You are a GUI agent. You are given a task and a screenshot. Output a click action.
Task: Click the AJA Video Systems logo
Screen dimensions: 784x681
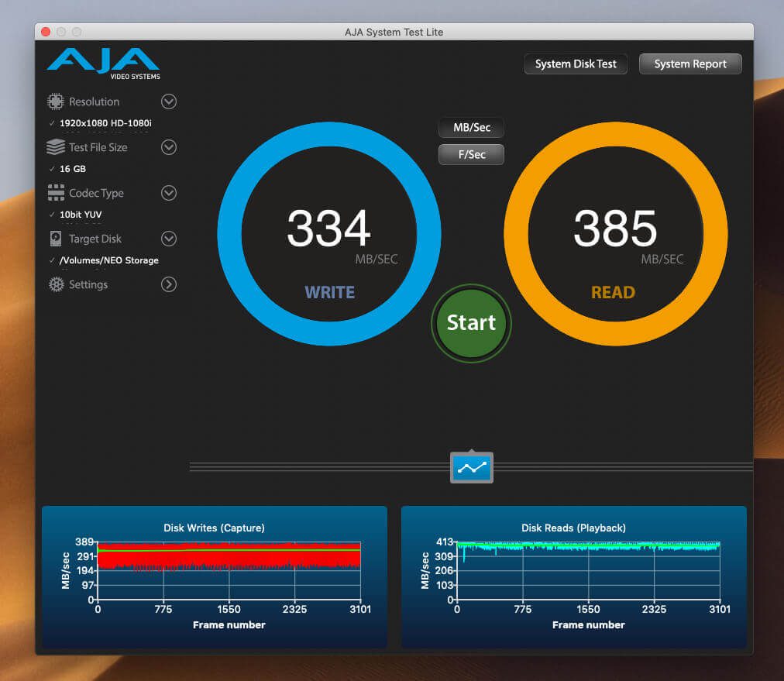click(x=104, y=64)
